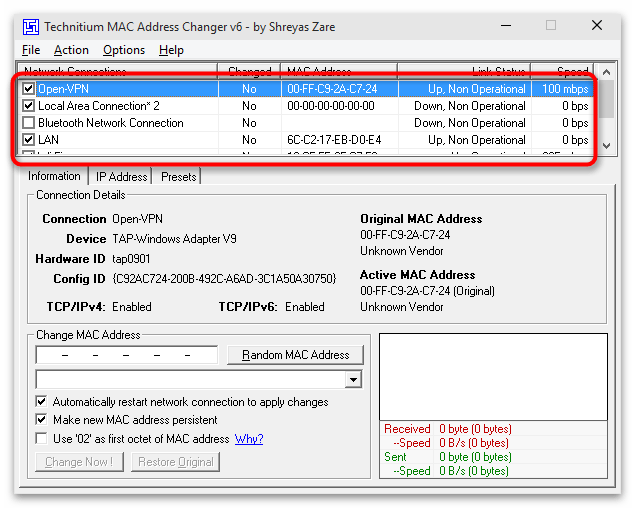Click the Link Status column header
This screenshot has width=635, height=508.
[x=465, y=71]
